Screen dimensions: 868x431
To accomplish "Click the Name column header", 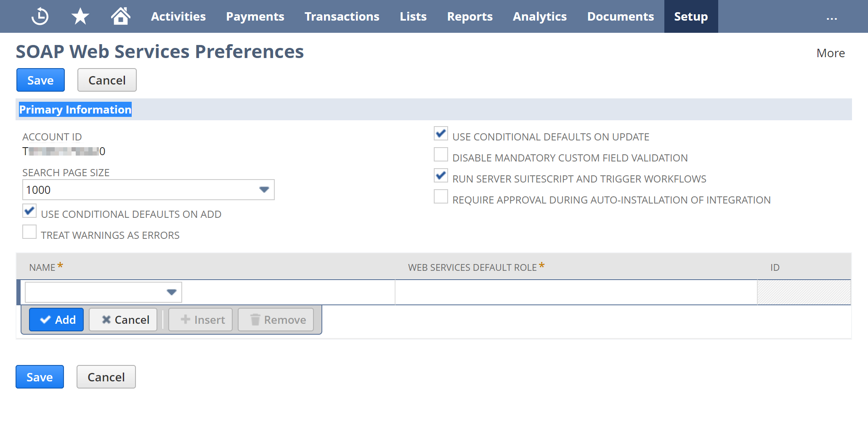I will (x=42, y=267).
